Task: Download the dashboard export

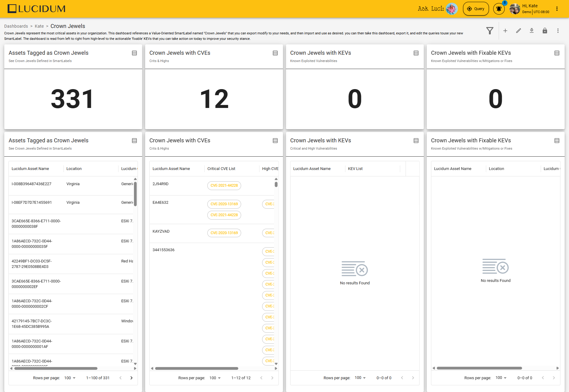Action: (x=532, y=31)
